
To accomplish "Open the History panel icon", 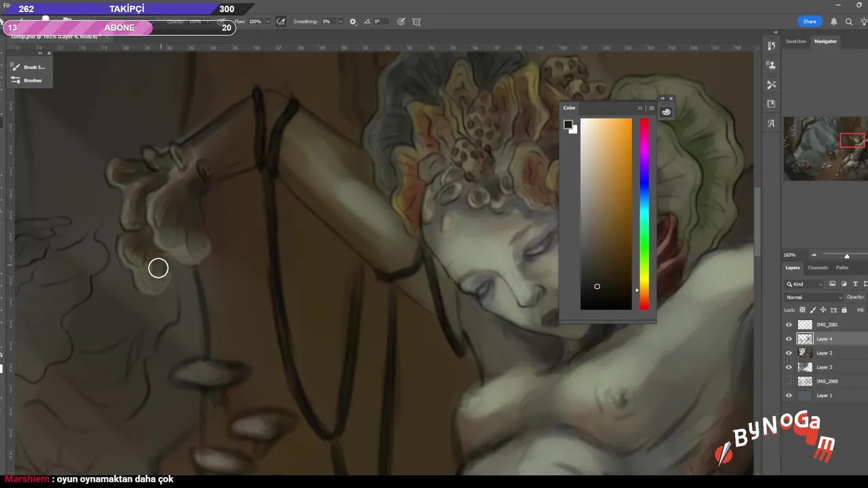I will point(771,46).
